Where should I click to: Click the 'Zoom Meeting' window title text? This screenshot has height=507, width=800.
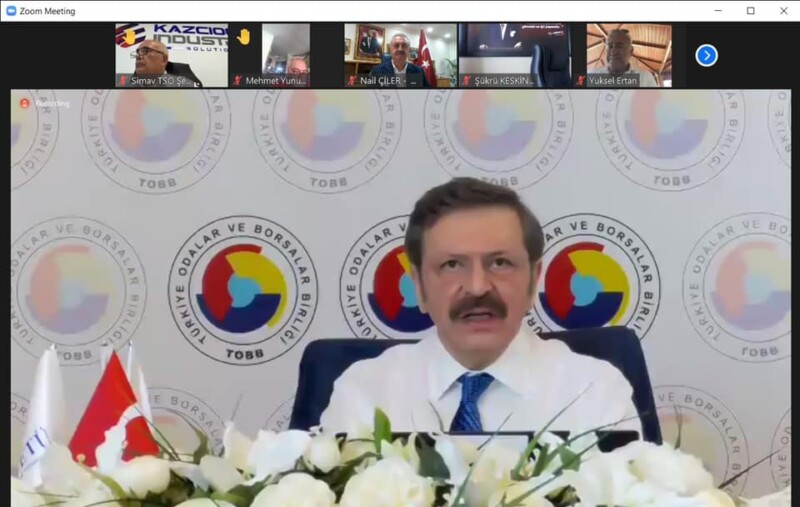47,11
